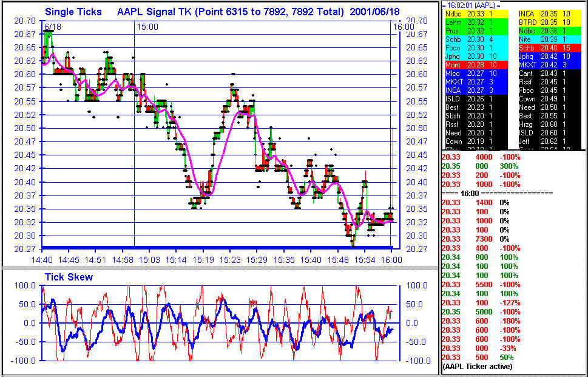Click the red bid row 'Mont 20.28 10'
Screen dimensions: 588x377
(475, 65)
